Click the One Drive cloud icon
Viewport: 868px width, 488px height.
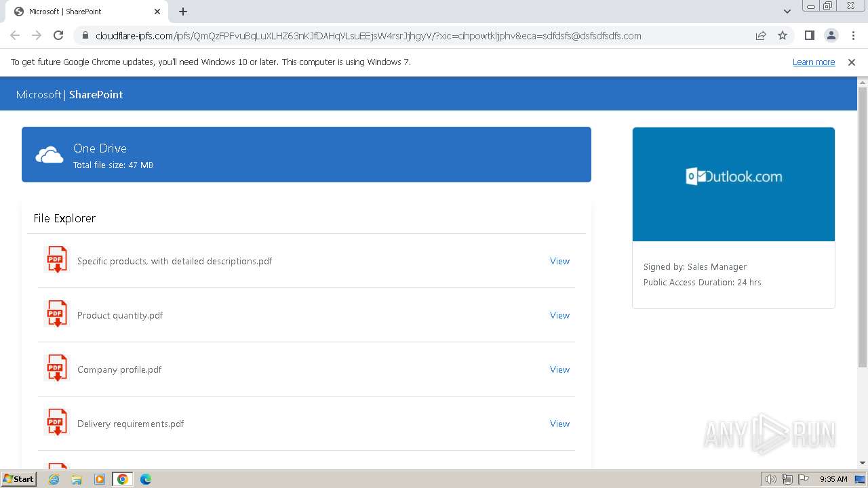50,155
